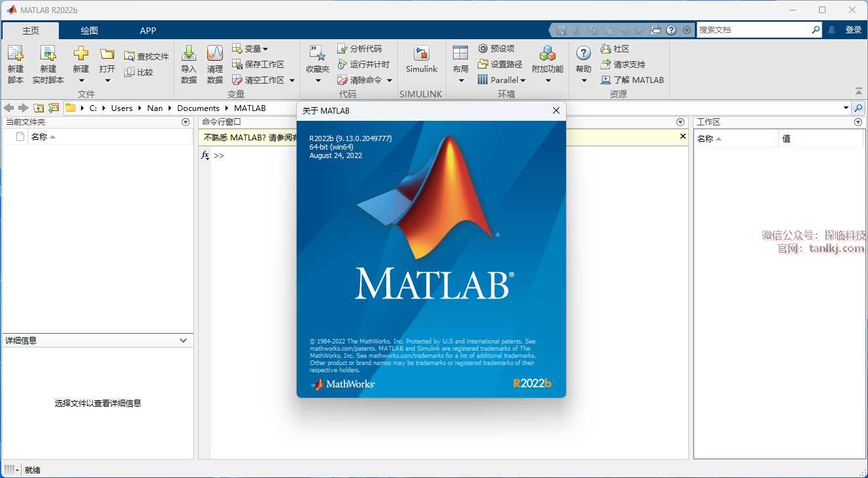Click the Undo arrow in quick access toolbar
Viewport: 868px width, 478px height.
coord(624,30)
